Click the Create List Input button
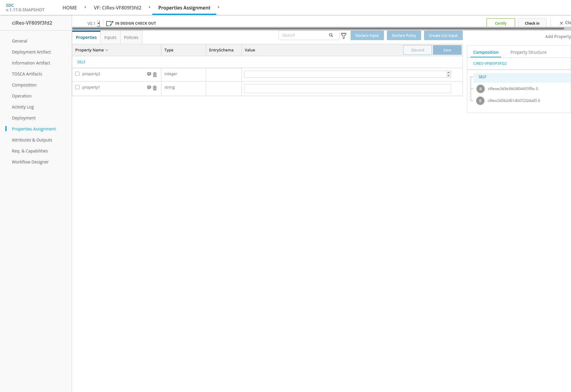Screen dimensions: 571x392 (443, 35)
